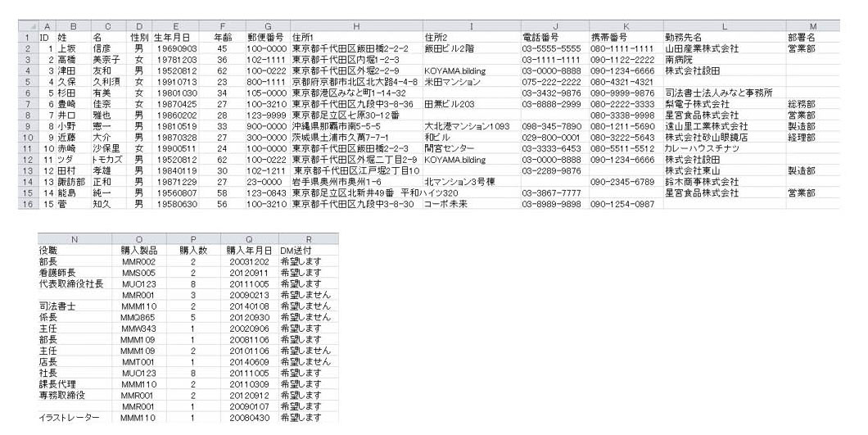The image size is (868, 435).
Task: Select cell with カレーハウスチナツ
Action: [703, 148]
